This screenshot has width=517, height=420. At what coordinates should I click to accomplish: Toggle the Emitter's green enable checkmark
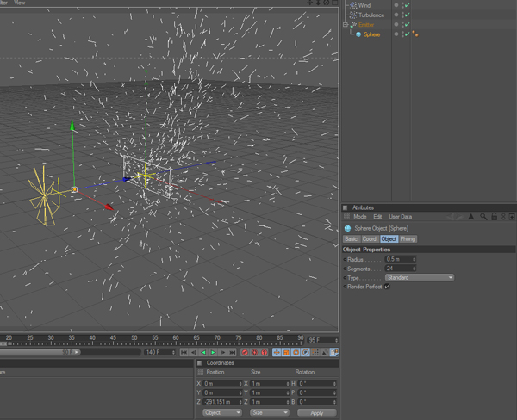tap(406, 25)
